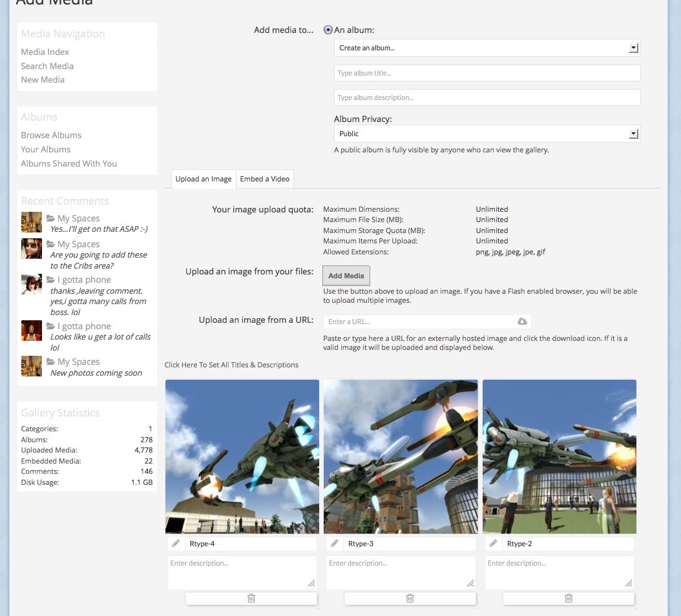Click 'Click Here To Set All Titles & Descriptions'

[x=231, y=365]
